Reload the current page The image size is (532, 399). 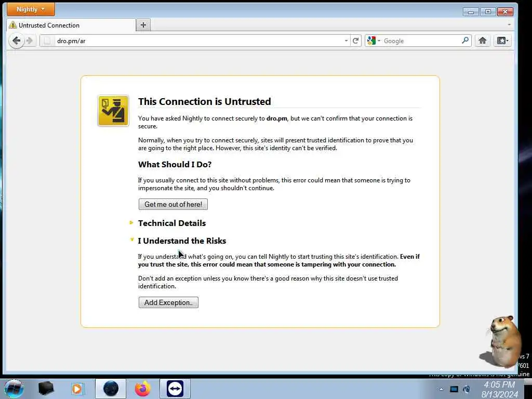[x=355, y=41]
